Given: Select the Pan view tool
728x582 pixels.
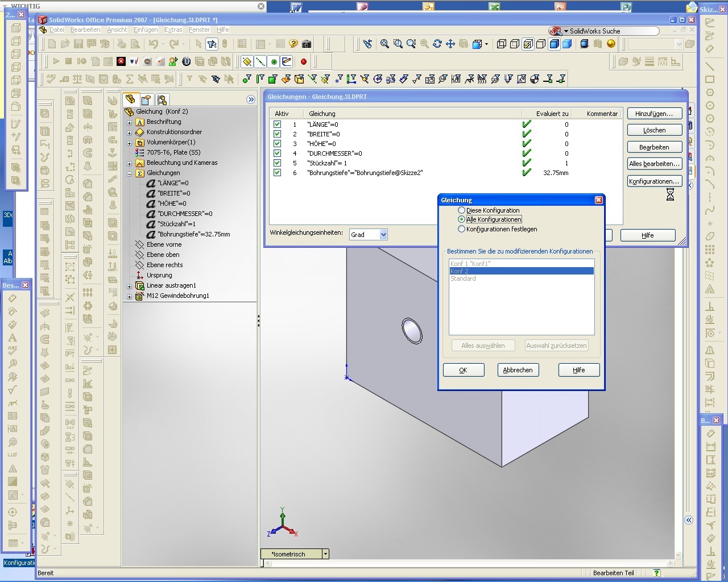Looking at the screenshot, I should click(450, 44).
